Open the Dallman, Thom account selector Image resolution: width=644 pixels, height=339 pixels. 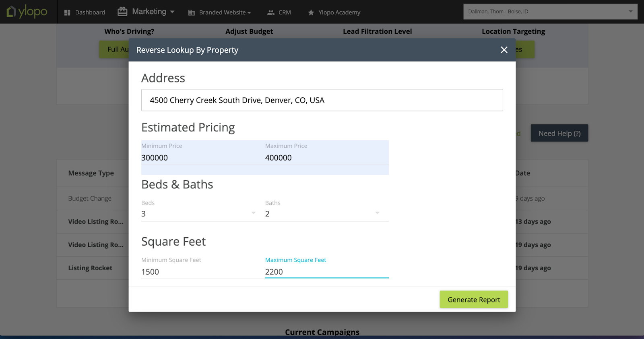[550, 12]
